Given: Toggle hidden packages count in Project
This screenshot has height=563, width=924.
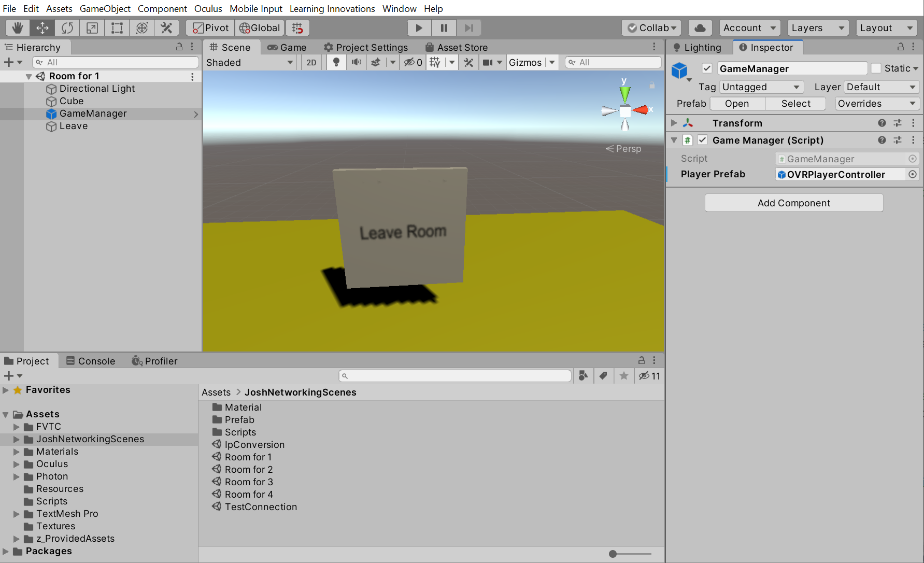Looking at the screenshot, I should [650, 376].
